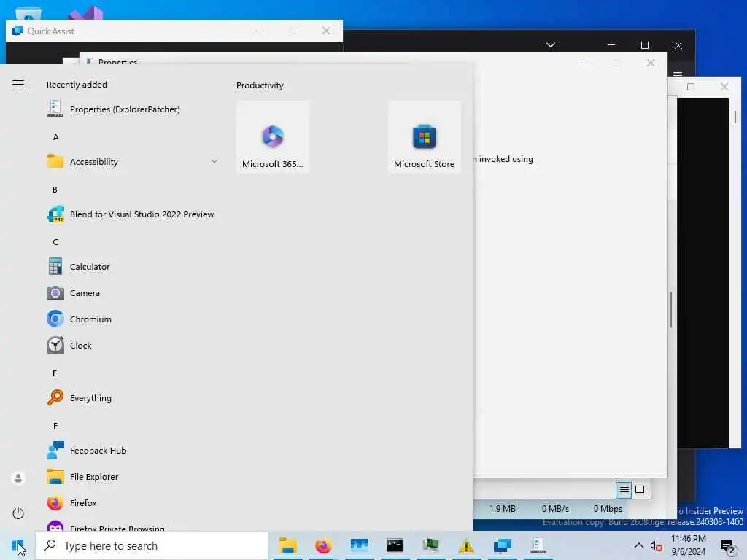Click the Quick Assist window title

[51, 31]
